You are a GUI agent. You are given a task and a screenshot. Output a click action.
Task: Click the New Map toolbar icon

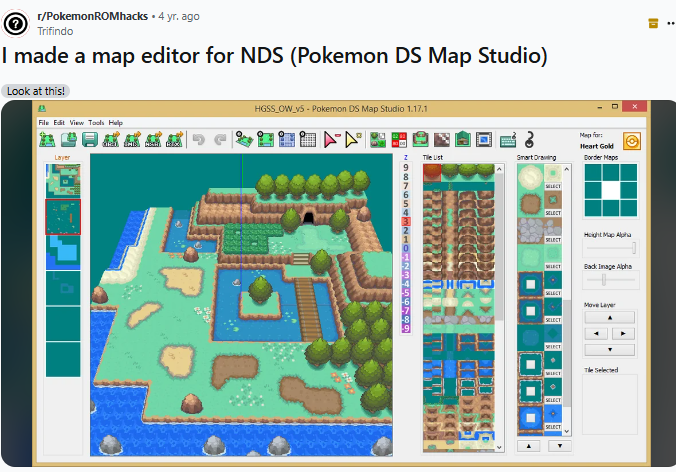[x=47, y=140]
